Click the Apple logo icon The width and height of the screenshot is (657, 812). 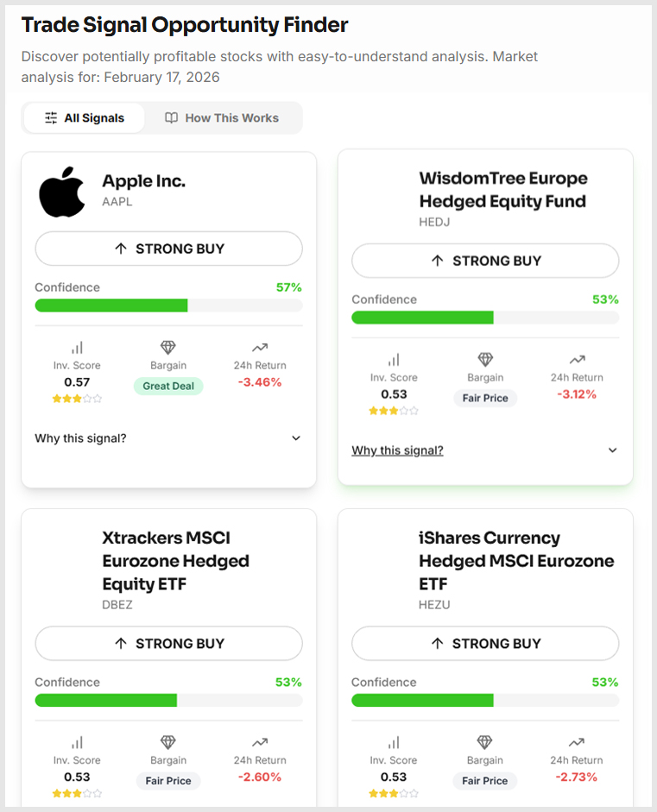point(62,192)
